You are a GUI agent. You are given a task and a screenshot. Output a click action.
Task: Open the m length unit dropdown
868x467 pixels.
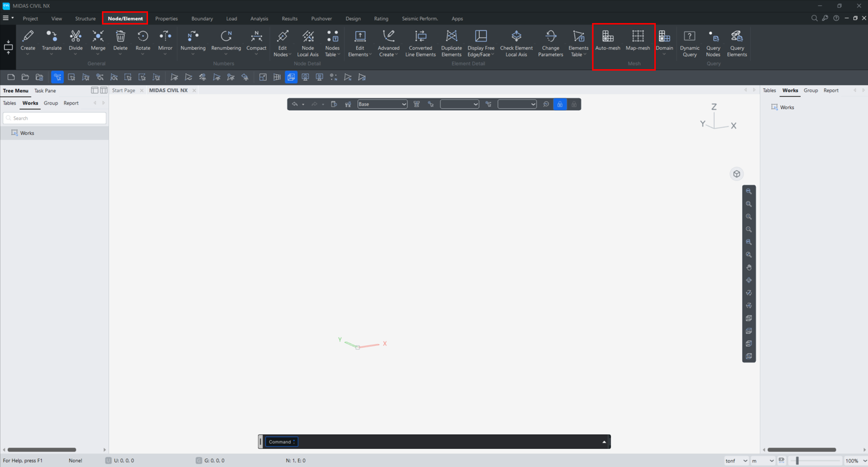763,461
